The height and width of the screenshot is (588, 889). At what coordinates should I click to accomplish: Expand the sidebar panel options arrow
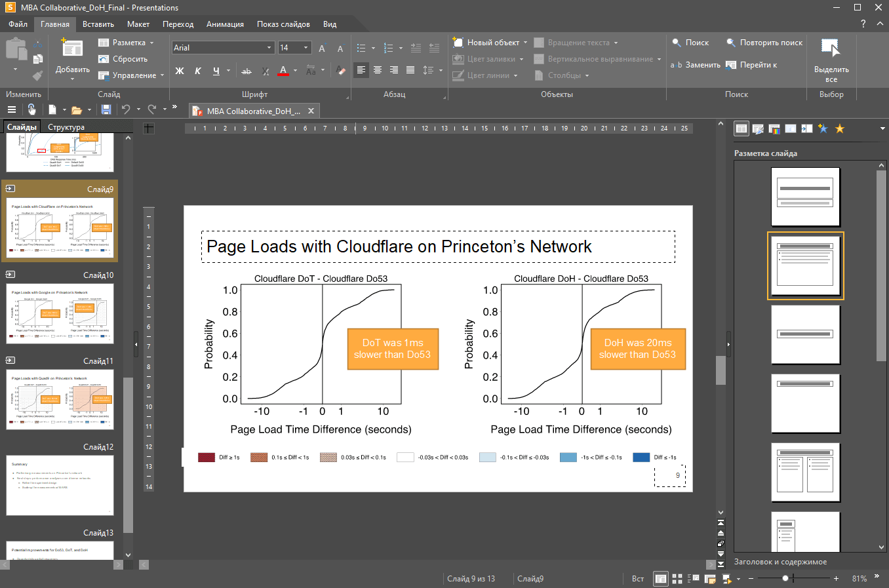coord(882,128)
